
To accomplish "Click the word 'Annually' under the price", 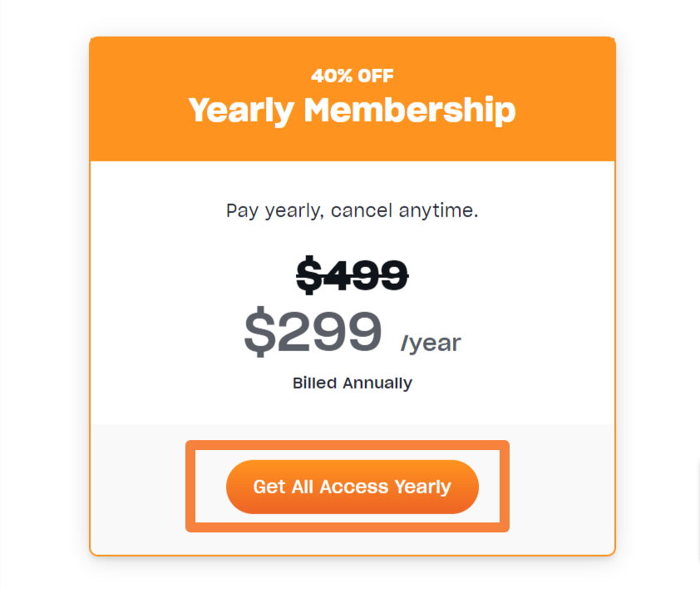I will pos(377,384).
